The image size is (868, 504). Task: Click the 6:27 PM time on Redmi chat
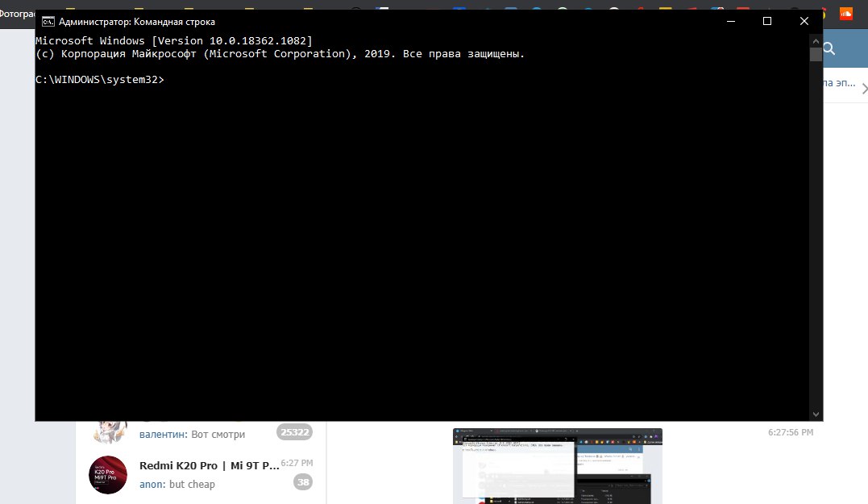[297, 463]
